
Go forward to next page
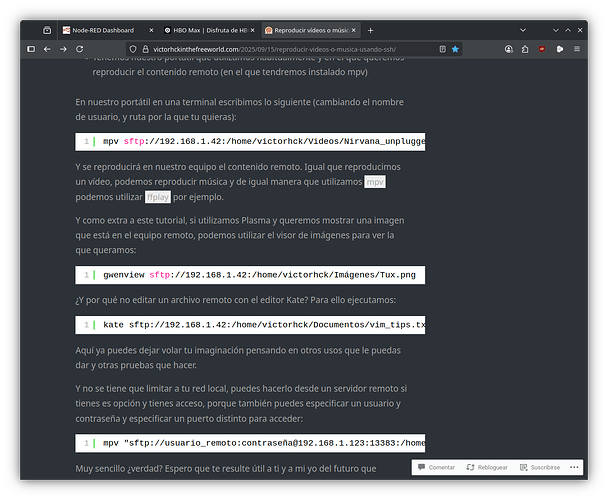63,49
